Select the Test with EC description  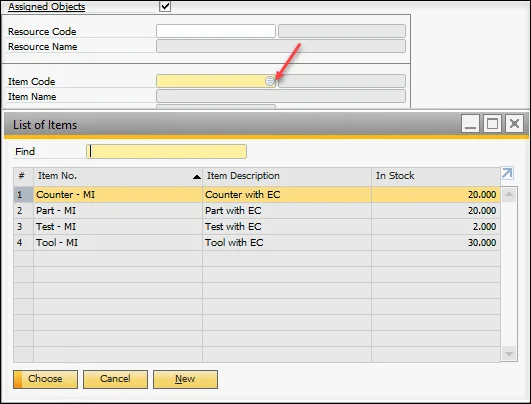(233, 227)
